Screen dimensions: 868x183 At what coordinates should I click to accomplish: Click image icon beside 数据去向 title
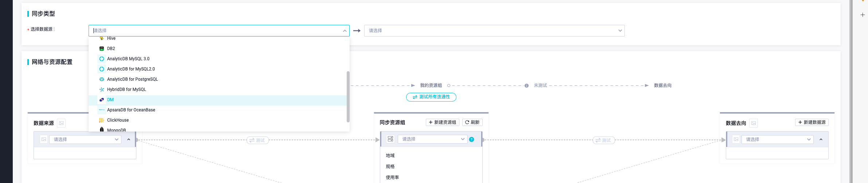[x=754, y=123]
